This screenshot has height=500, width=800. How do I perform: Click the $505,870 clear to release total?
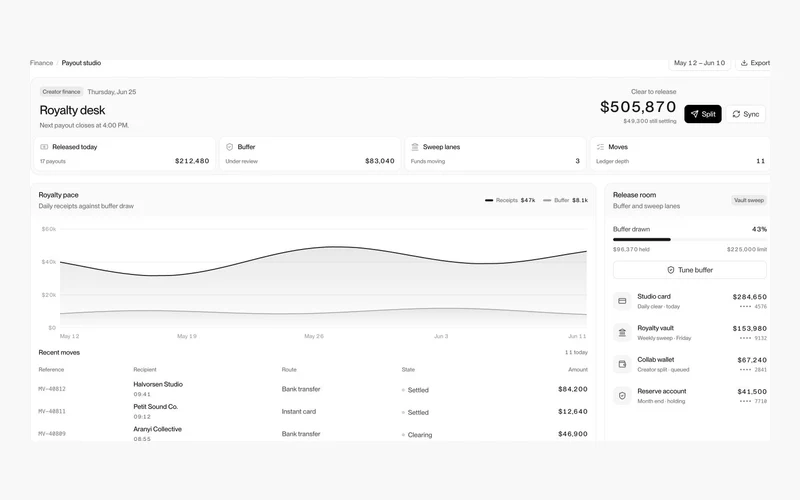638,107
